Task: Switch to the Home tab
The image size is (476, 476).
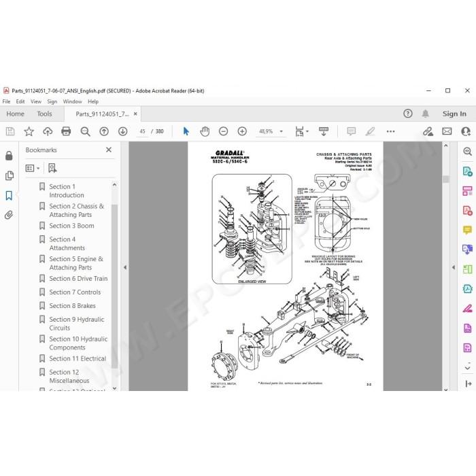Action: 15,114
